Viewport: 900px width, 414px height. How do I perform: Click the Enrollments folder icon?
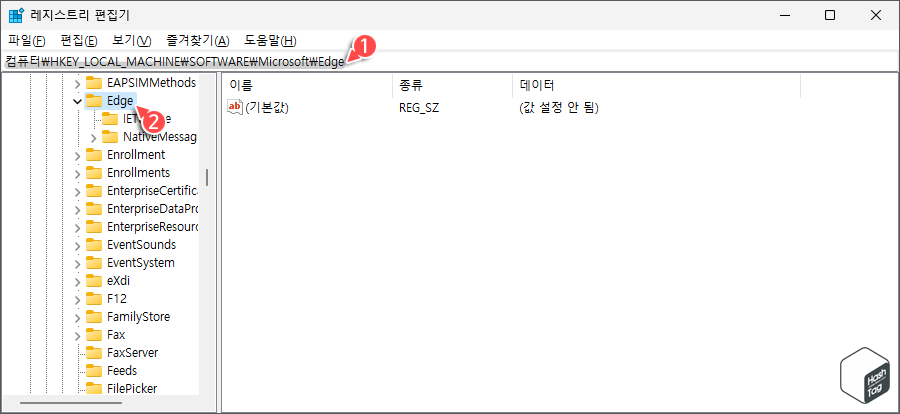click(94, 173)
